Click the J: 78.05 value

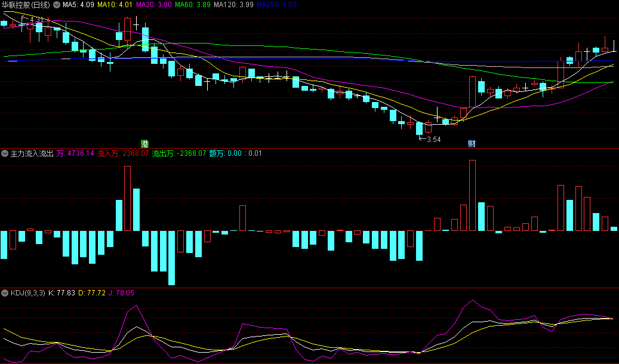tap(121, 293)
